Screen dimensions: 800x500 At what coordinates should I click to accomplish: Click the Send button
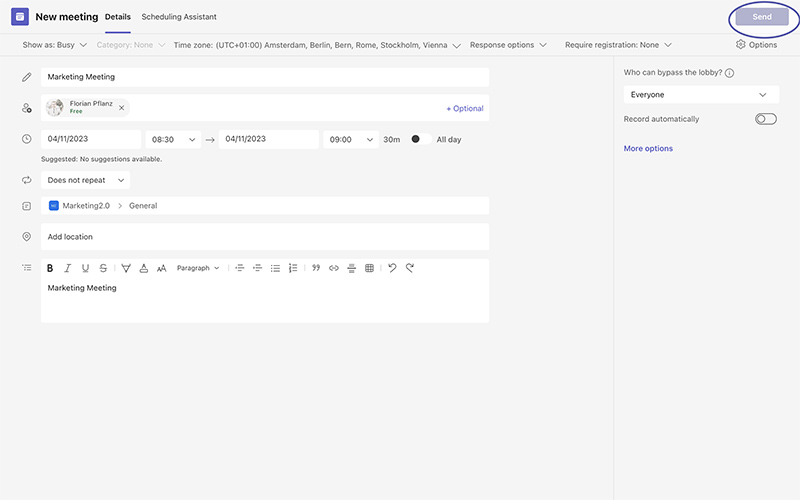pyautogui.click(x=762, y=17)
